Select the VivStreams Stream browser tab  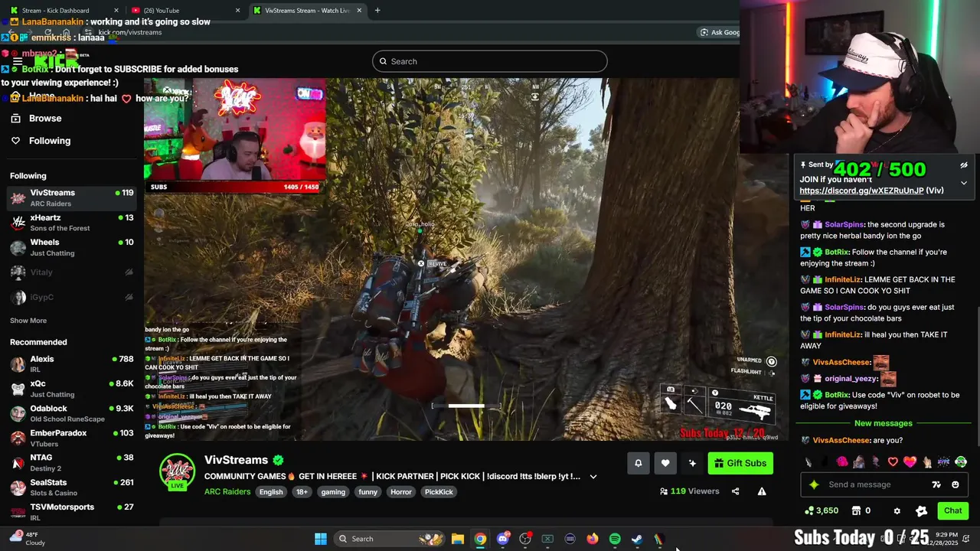308,11
